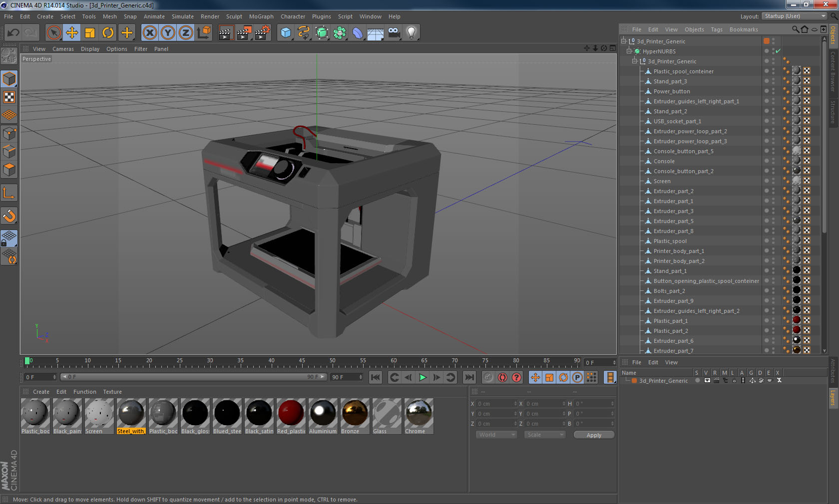Play the animation forward
This screenshot has width=839, height=504.
[422, 377]
